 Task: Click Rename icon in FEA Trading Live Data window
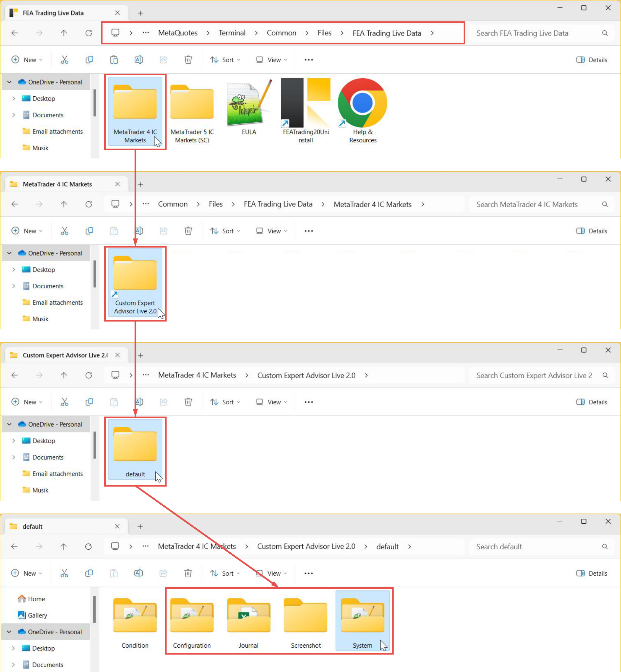point(139,60)
